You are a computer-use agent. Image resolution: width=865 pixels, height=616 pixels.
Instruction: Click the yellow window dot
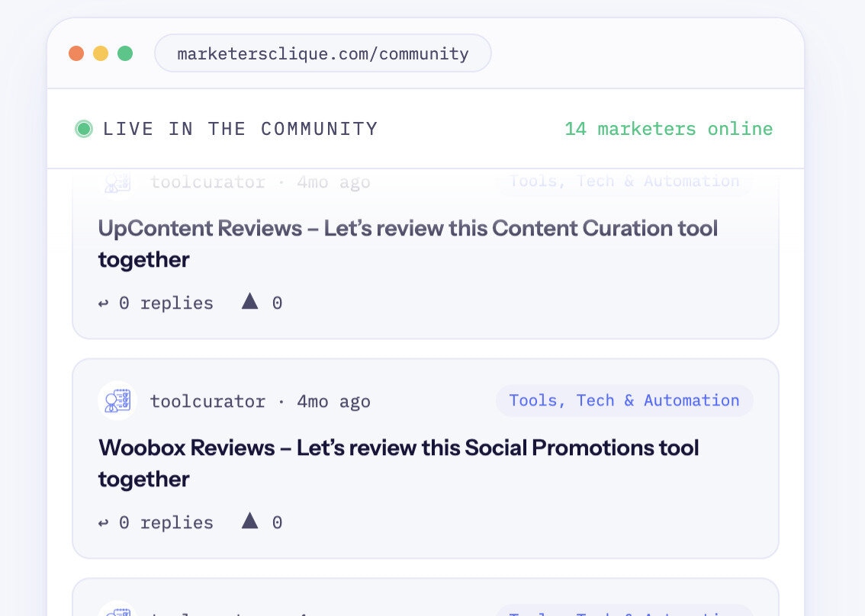[x=101, y=53]
